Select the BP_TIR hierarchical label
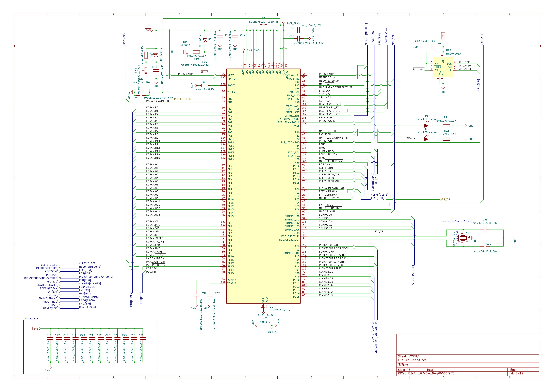 pos(445,199)
